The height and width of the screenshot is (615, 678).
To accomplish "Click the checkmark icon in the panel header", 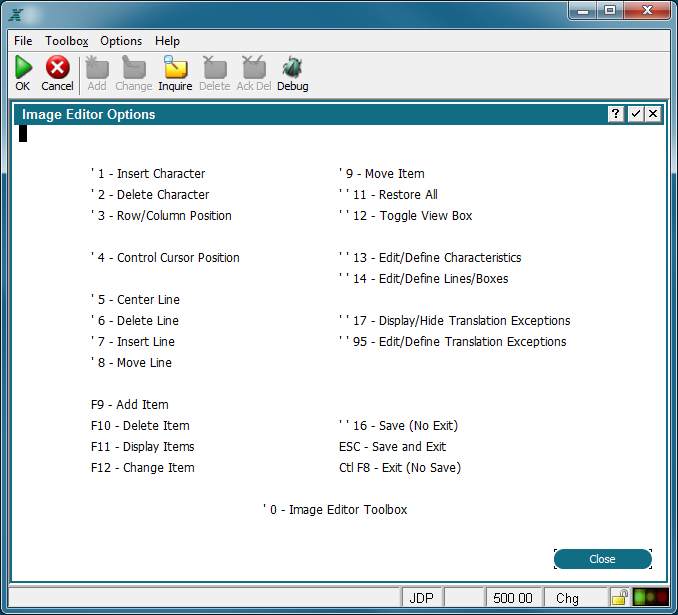I will pyautogui.click(x=636, y=114).
